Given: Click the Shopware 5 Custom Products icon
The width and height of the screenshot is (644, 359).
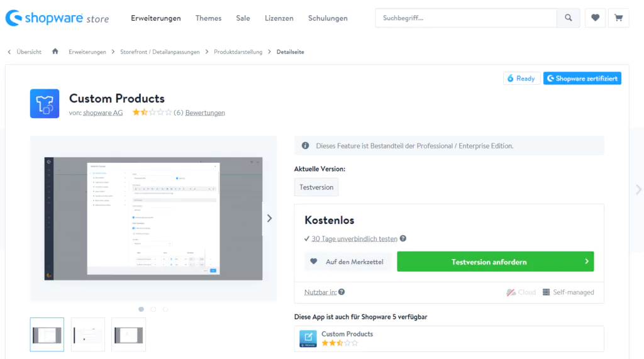Looking at the screenshot, I should [x=308, y=338].
